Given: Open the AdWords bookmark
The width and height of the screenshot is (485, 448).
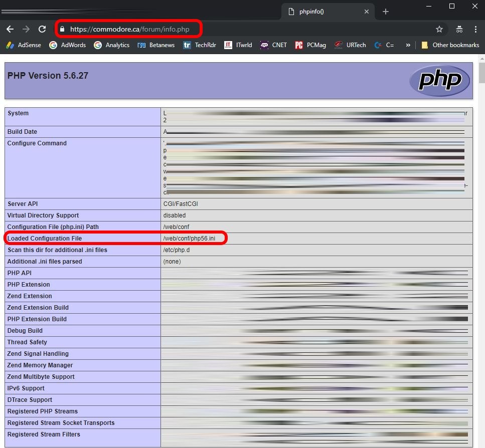Looking at the screenshot, I should click(x=67, y=45).
